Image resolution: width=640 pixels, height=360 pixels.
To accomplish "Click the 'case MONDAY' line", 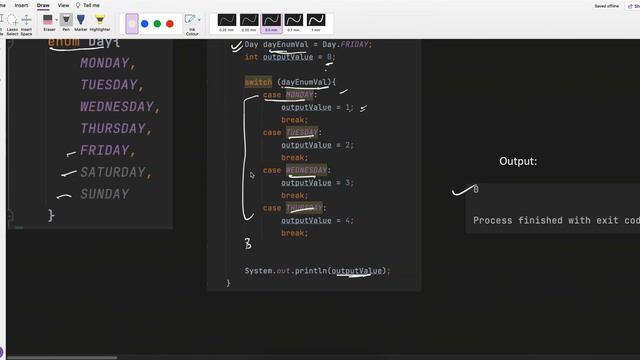I will (290, 95).
